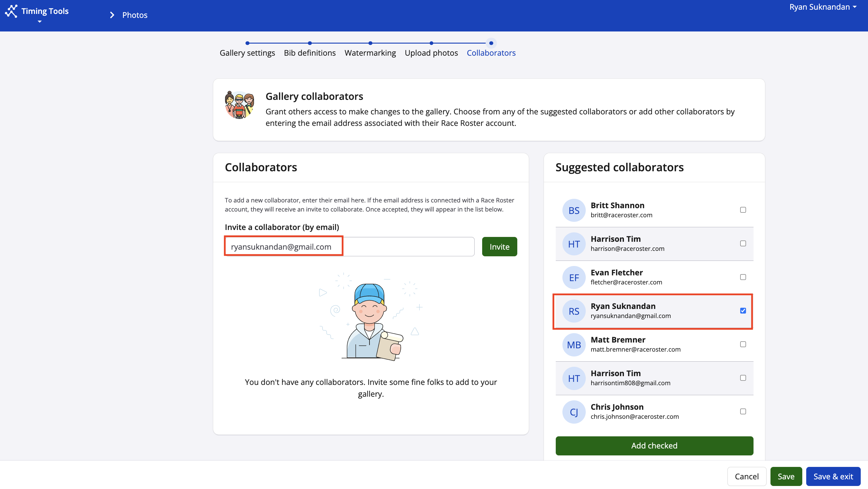Image resolution: width=868 pixels, height=489 pixels.
Task: Expand the Timing Tools dropdown arrow
Action: pyautogui.click(x=39, y=21)
